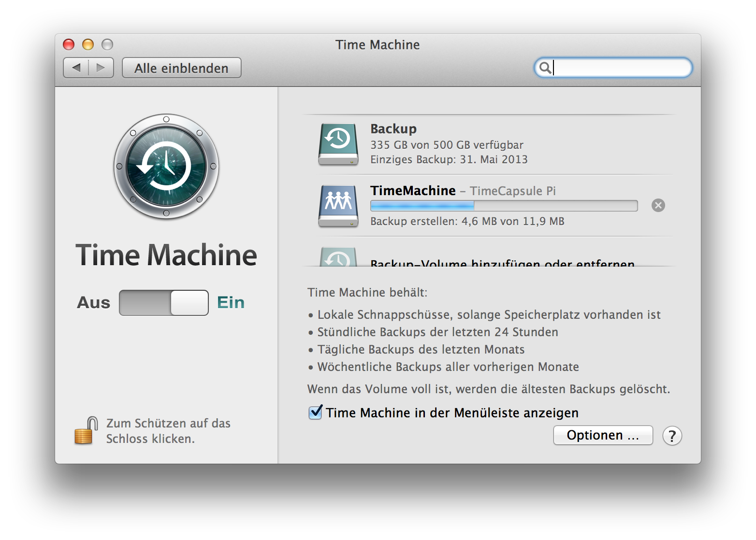Focus the search input field

(613, 68)
